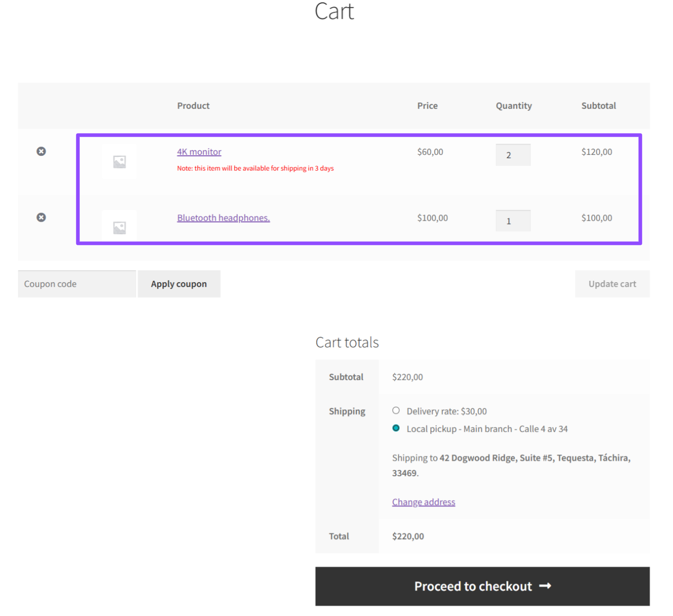Viewport: 673px width, 616px height.
Task: Remove the 4K monitor from the cart
Action: [x=41, y=151]
